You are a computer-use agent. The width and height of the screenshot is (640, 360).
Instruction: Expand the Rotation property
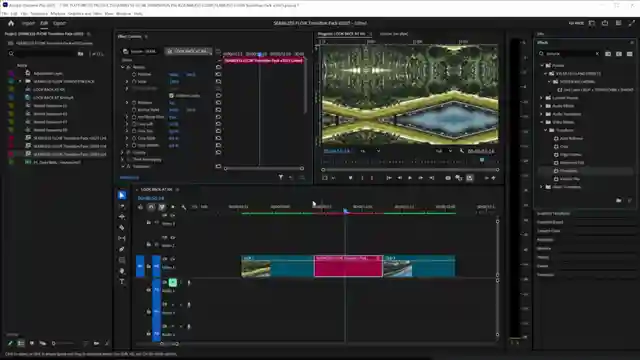pyautogui.click(x=127, y=102)
